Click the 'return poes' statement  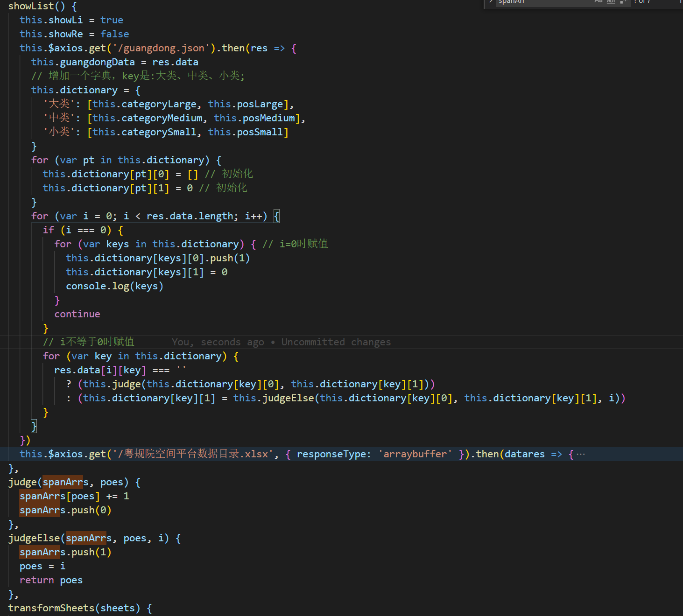pyautogui.click(x=51, y=580)
